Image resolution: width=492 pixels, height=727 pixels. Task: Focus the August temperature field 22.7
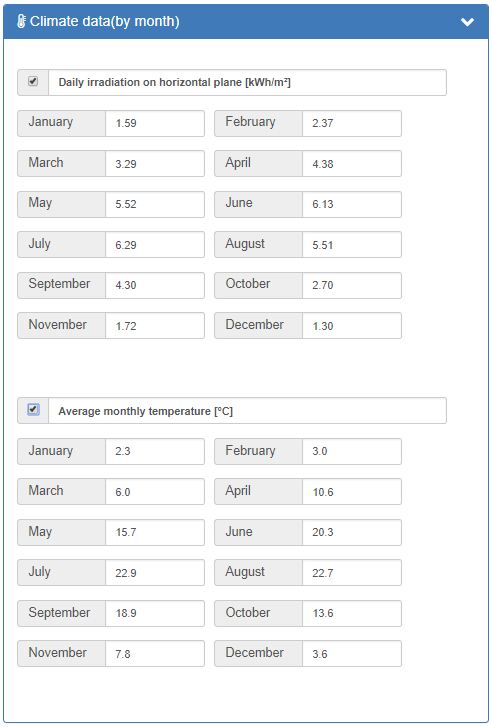pos(351,573)
